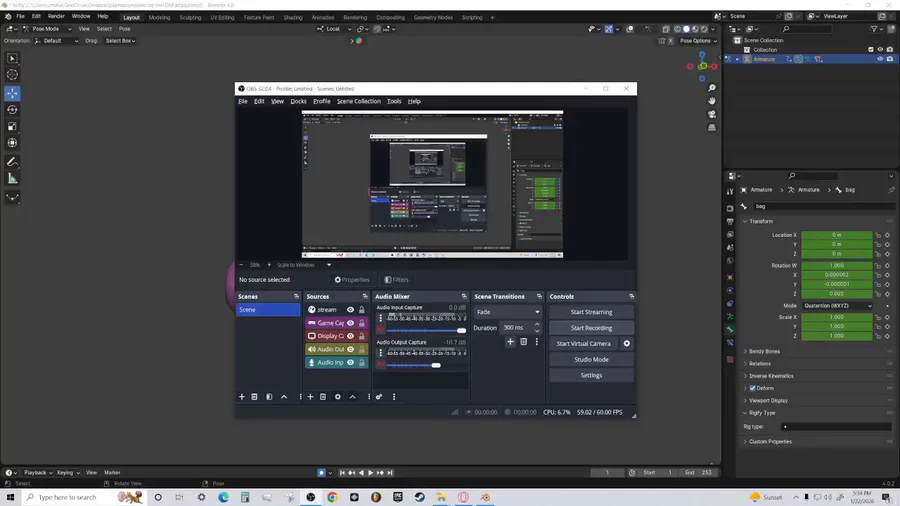The width and height of the screenshot is (900, 506).
Task: Toggle visibility of stream source in OBS
Action: pyautogui.click(x=350, y=310)
